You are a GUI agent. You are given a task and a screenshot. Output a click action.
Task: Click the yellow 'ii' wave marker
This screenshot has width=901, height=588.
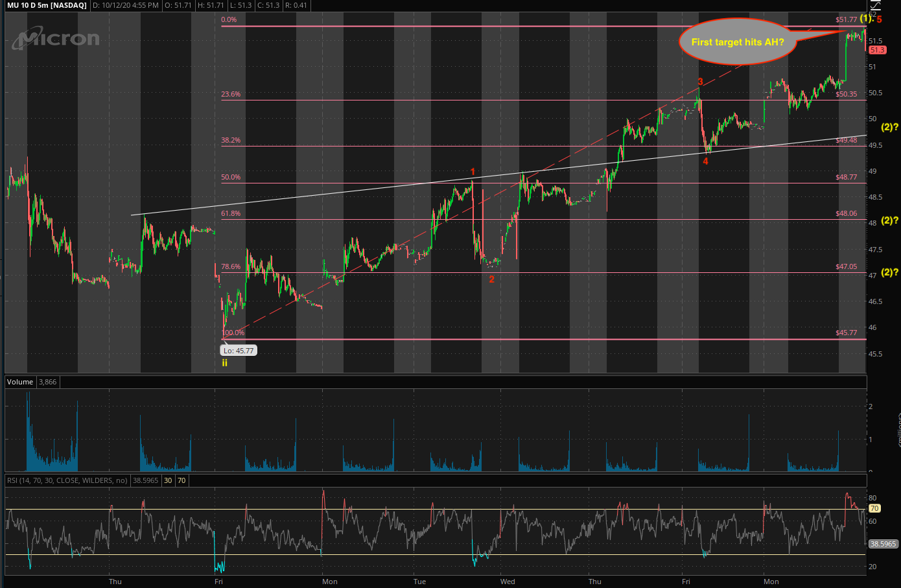click(225, 363)
